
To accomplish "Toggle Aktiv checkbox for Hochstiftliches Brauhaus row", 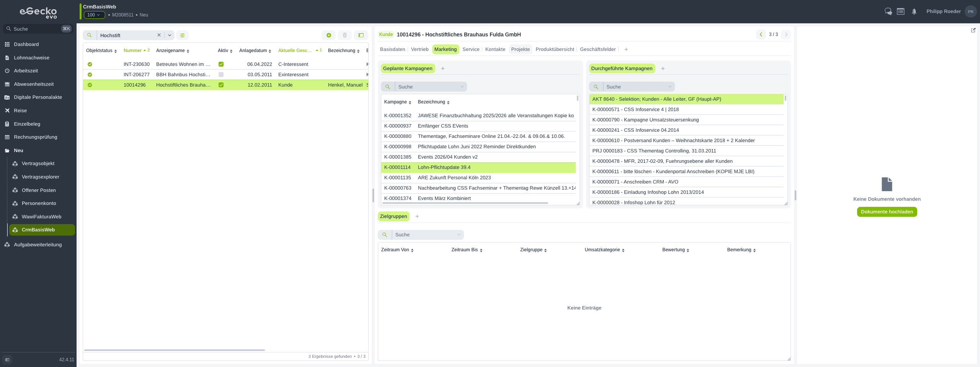I will coord(221,85).
